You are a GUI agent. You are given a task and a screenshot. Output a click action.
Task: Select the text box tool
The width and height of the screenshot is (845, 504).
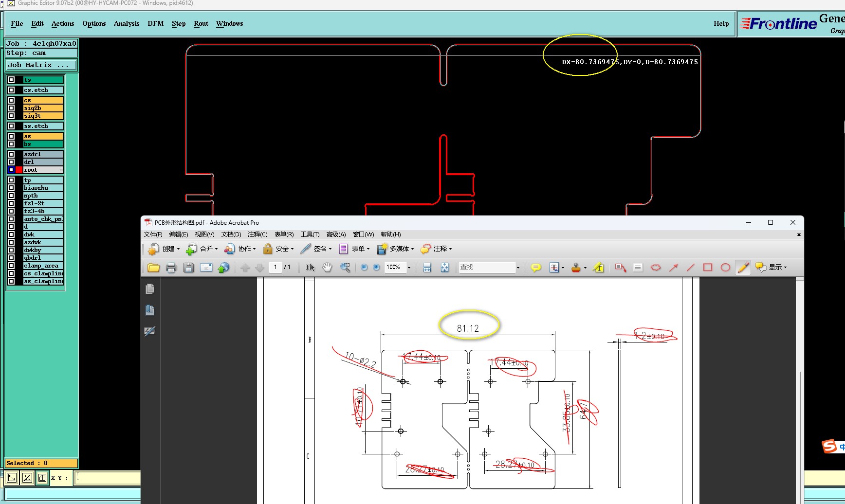(x=638, y=268)
